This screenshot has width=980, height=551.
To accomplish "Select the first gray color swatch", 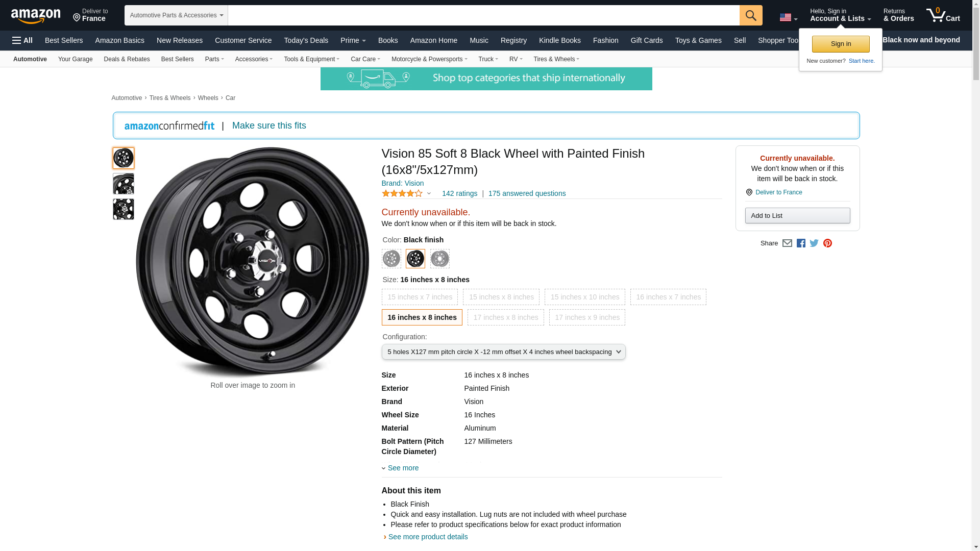I will [x=391, y=259].
